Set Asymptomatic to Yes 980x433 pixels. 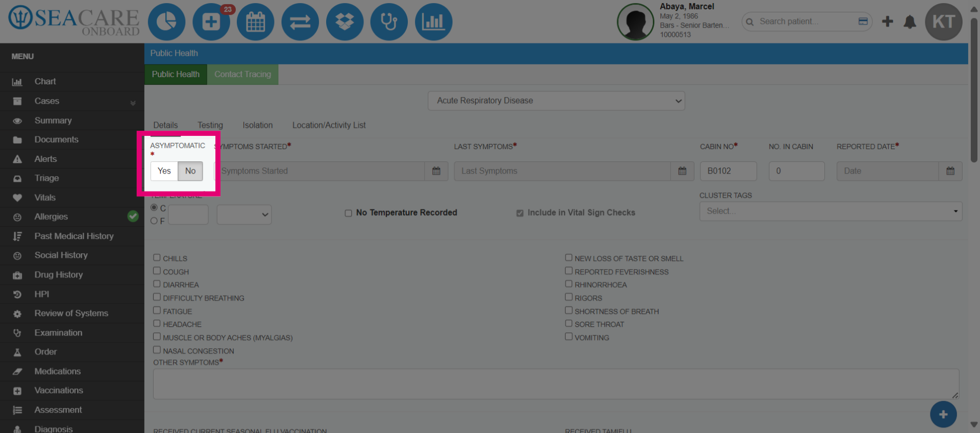pos(164,171)
